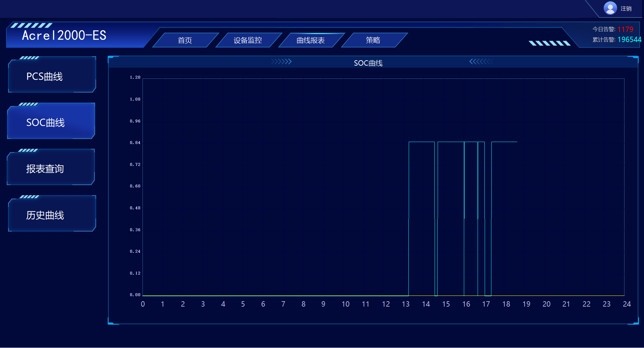Select the 策略 tab

373,40
